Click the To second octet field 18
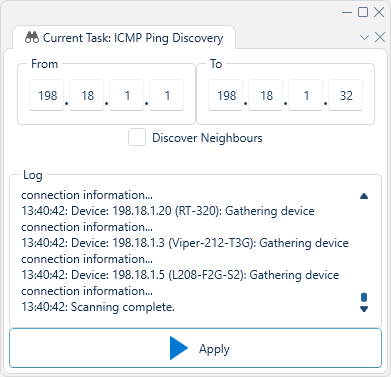The image size is (391, 377). 266,95
